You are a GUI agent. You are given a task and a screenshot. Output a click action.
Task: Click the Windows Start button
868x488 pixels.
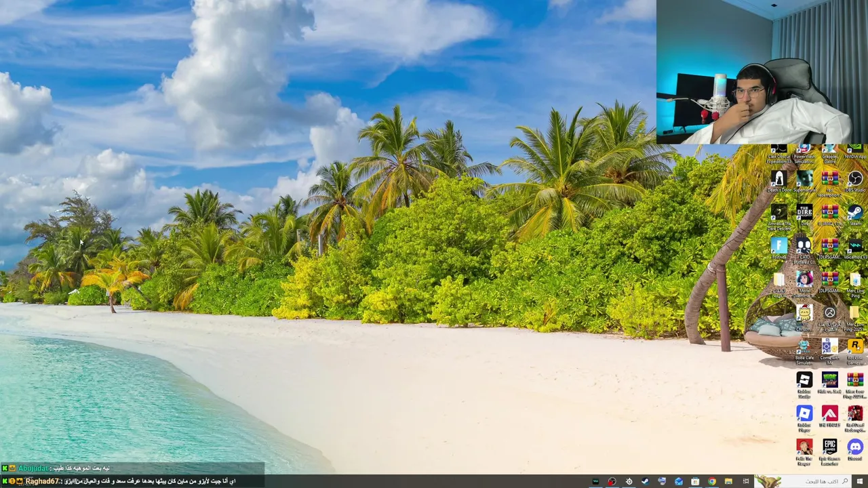pyautogui.click(x=859, y=481)
